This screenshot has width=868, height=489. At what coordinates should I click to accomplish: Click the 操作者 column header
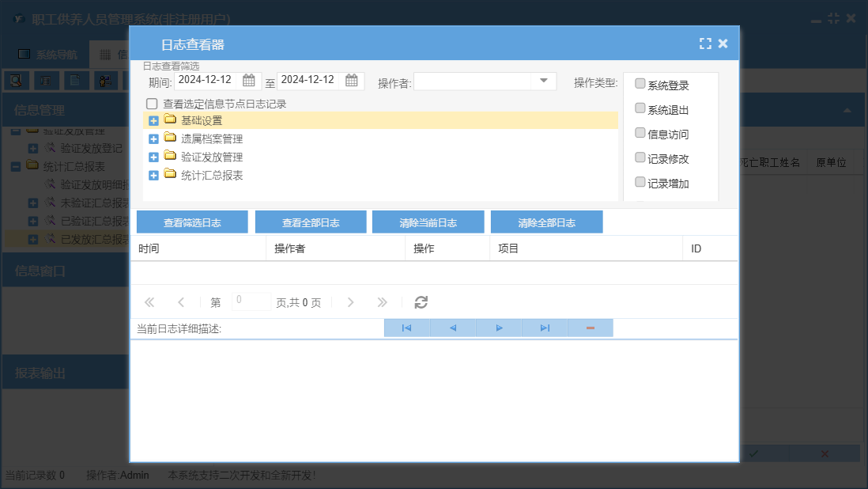pos(289,248)
